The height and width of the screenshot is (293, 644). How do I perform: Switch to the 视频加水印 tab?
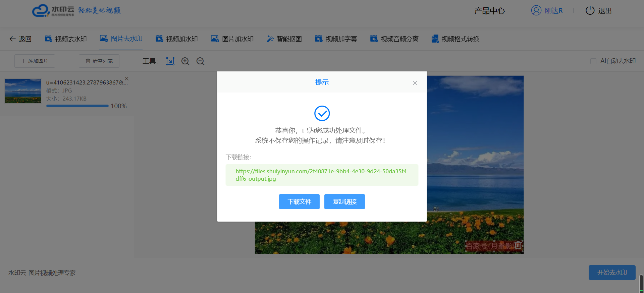177,39
